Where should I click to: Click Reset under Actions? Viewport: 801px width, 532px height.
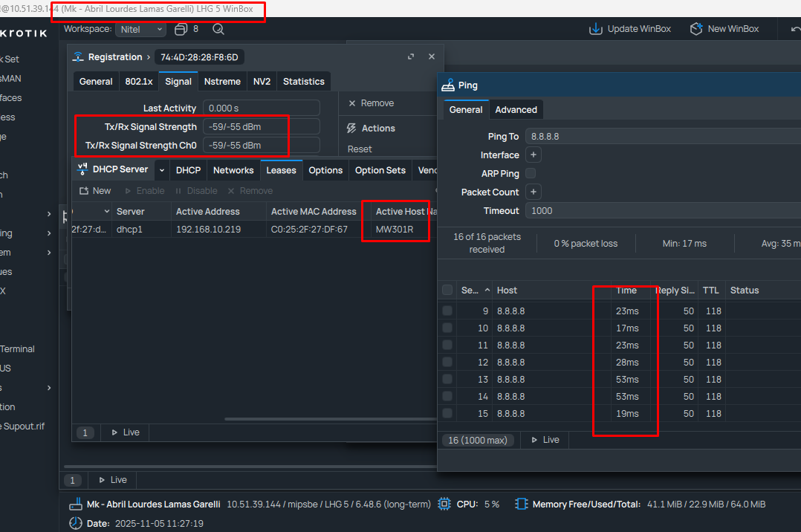click(x=360, y=149)
